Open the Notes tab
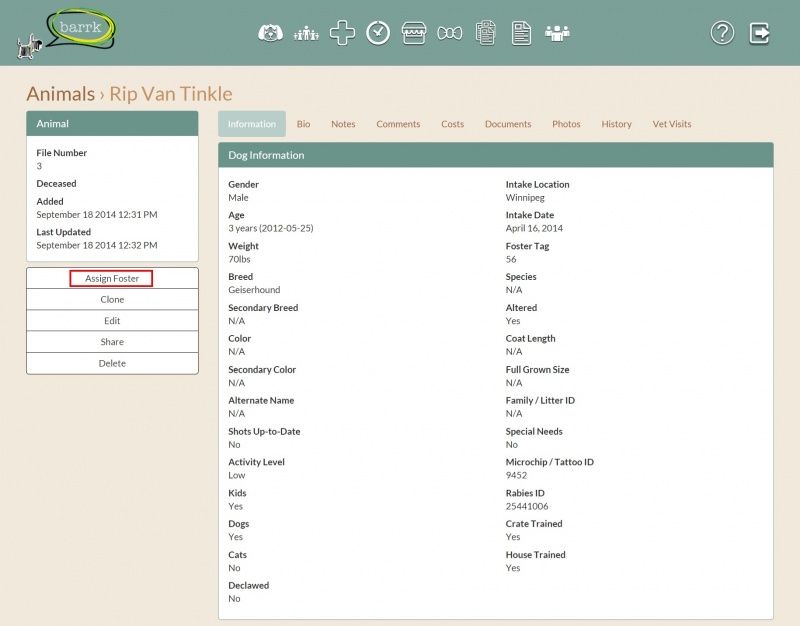 click(x=343, y=124)
